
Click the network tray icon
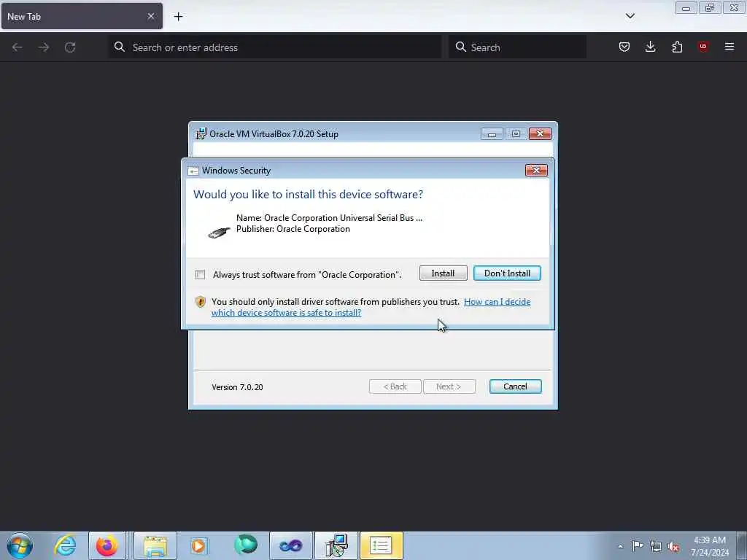click(x=656, y=547)
